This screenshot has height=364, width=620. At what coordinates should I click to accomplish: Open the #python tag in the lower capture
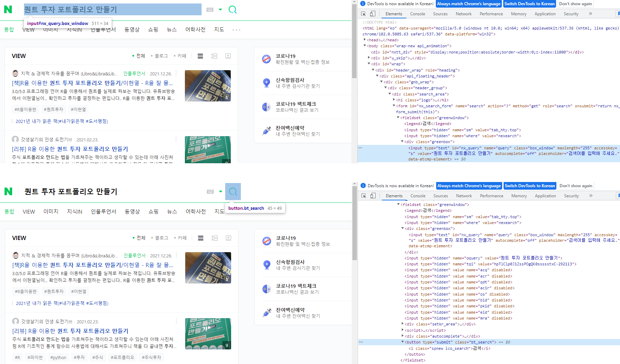coord(58,357)
